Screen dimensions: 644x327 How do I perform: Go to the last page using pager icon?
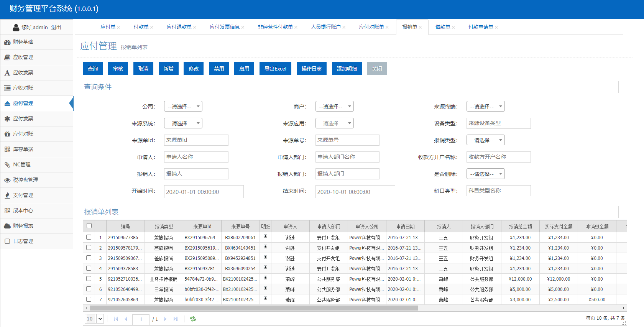pyautogui.click(x=176, y=319)
